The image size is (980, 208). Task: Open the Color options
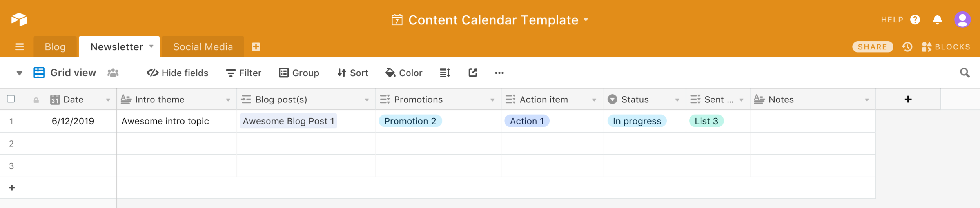[x=404, y=73]
